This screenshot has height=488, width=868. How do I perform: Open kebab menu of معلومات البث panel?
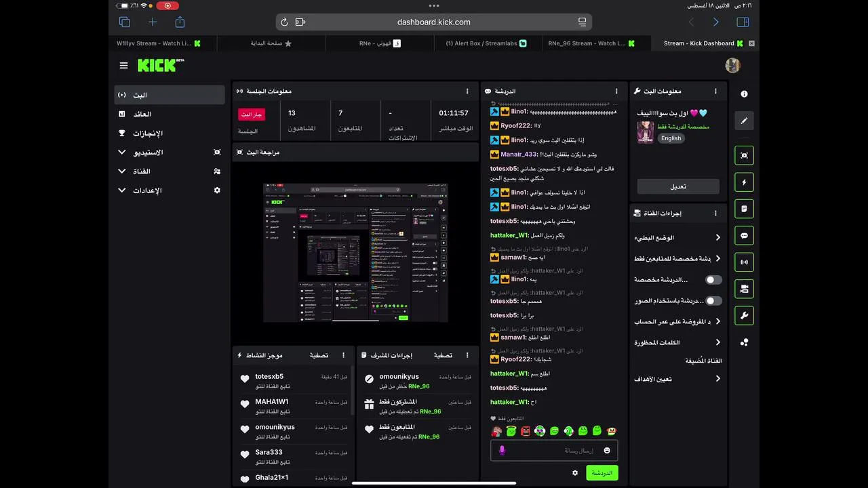coord(715,91)
